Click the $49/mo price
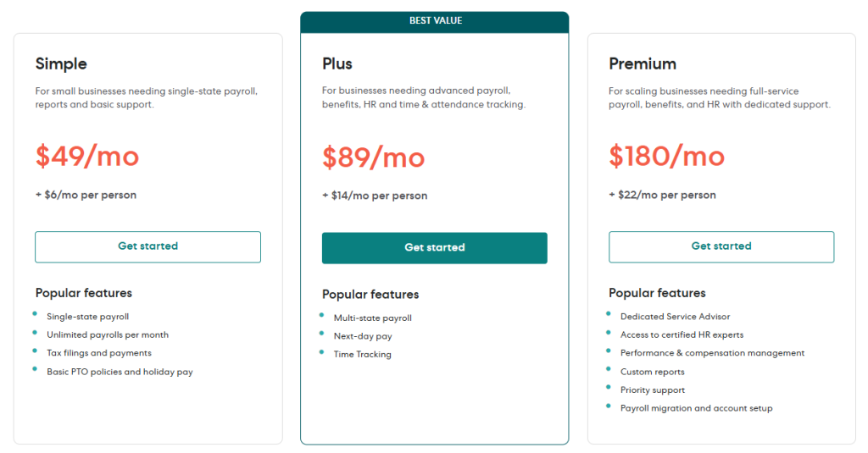 (87, 156)
